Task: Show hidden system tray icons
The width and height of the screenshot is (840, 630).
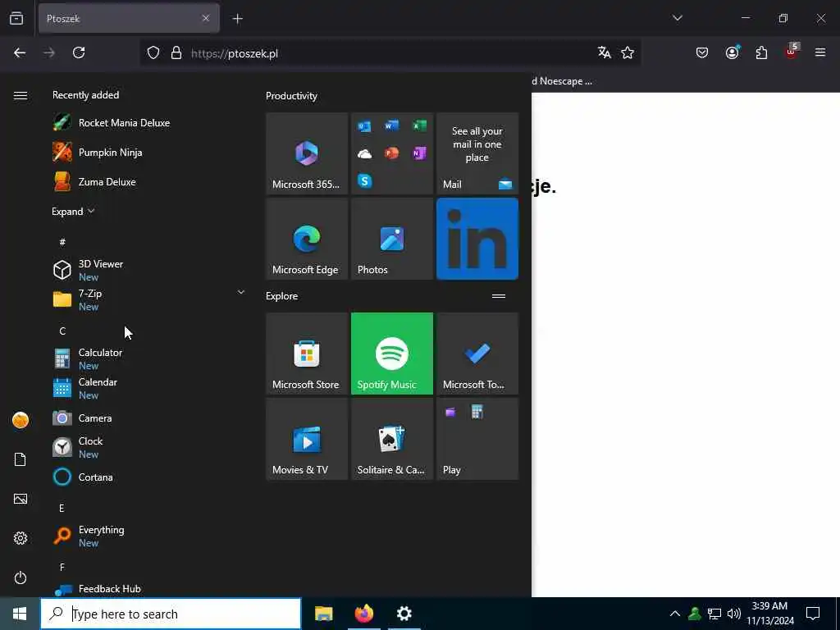Action: pos(675,614)
